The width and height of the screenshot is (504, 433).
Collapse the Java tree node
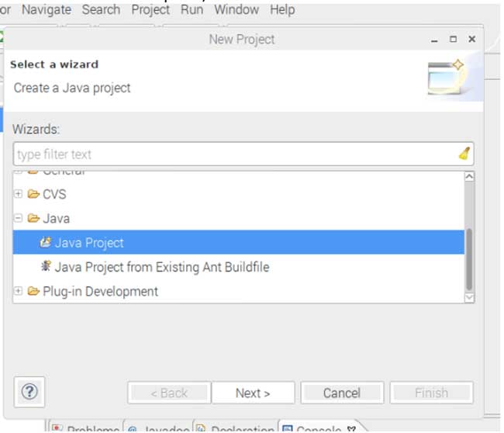click(x=19, y=219)
